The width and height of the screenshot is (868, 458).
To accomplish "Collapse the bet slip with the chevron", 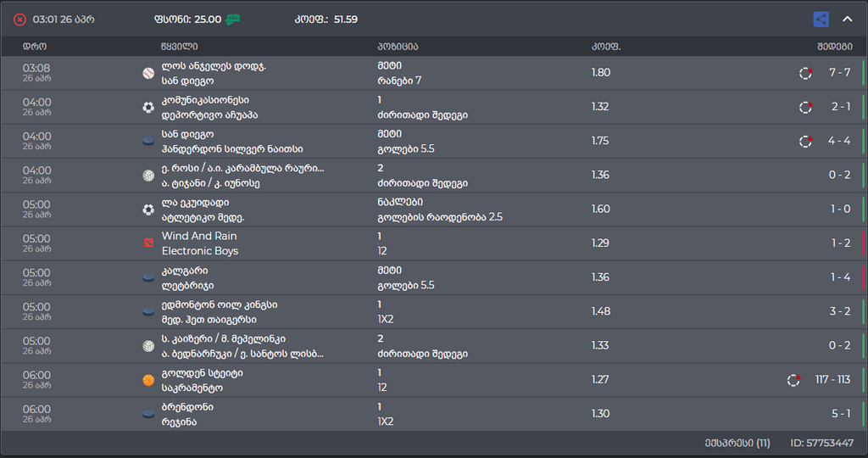I will pyautogui.click(x=847, y=20).
